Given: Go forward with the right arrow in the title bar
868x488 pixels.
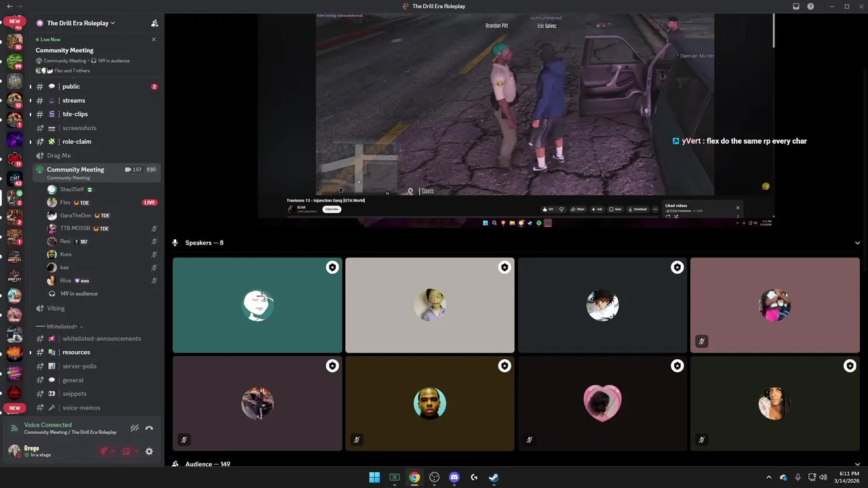Looking at the screenshot, I should (20, 6).
